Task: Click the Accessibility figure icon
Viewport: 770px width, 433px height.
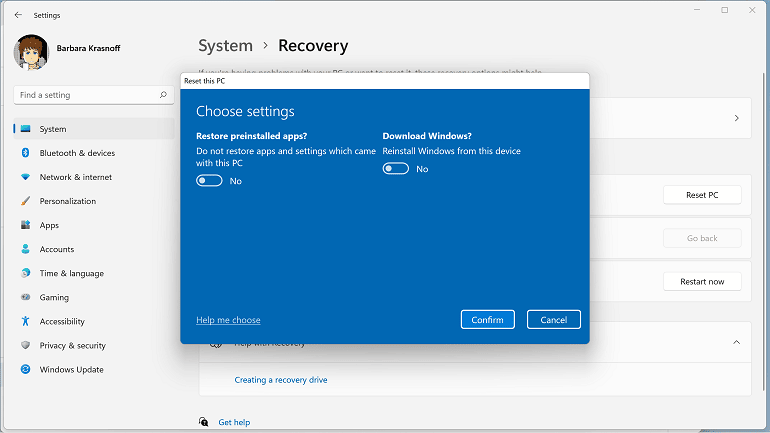Action: pyautogui.click(x=26, y=321)
